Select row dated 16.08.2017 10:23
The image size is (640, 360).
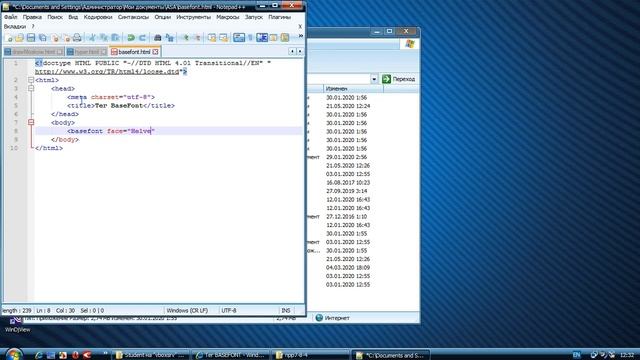pos(348,182)
